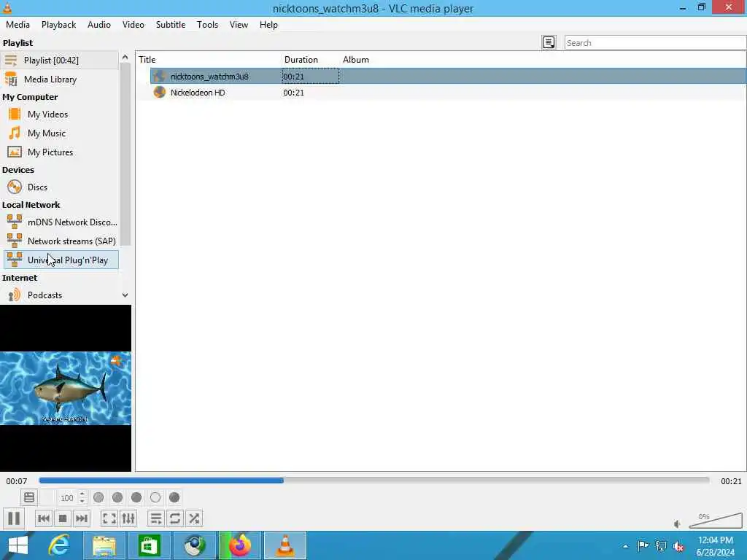Click VLC cone icon in taskbar

[285, 545]
